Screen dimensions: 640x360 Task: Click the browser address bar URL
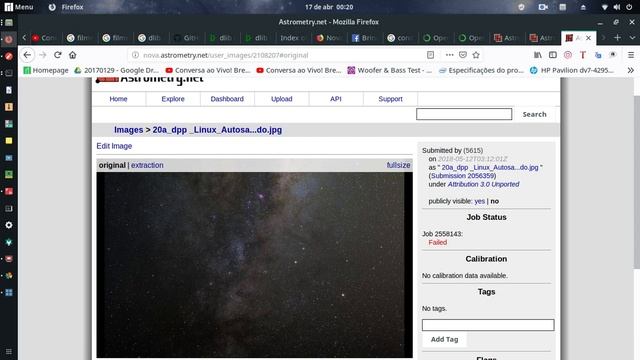tap(226, 55)
